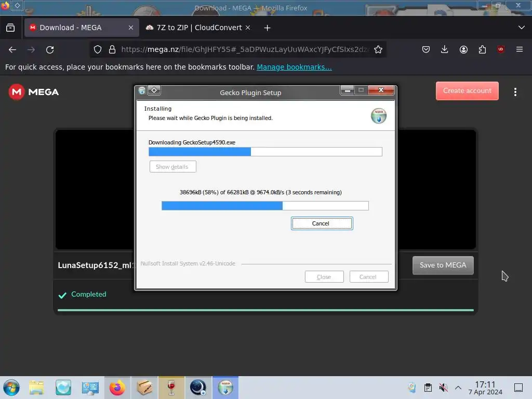
Task: Close the Gecko Plugin Setup window
Action: point(381,90)
